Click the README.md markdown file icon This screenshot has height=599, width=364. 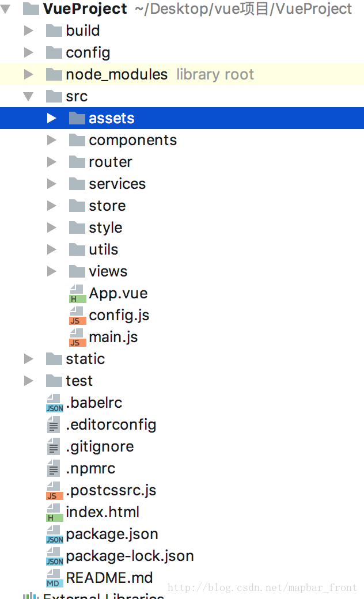pyautogui.click(x=54, y=578)
